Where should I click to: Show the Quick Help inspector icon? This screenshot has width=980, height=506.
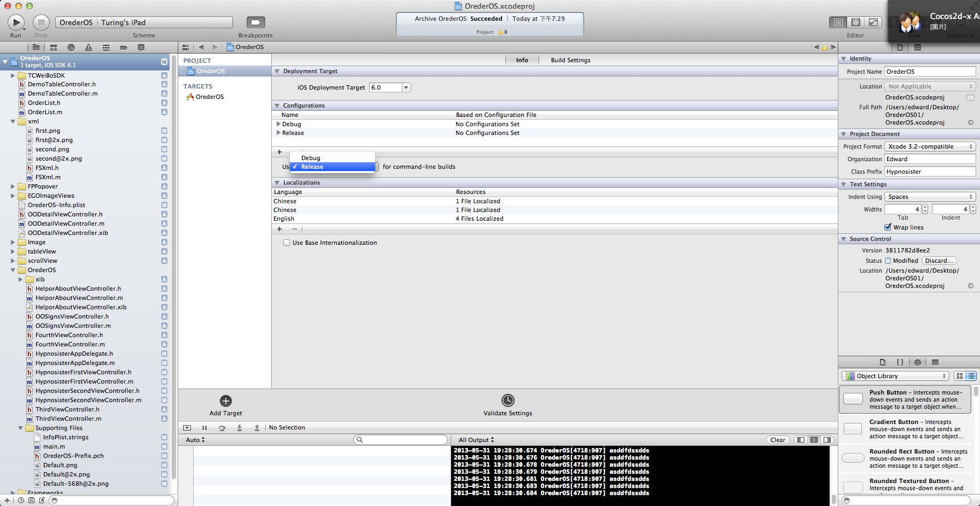pos(918,48)
